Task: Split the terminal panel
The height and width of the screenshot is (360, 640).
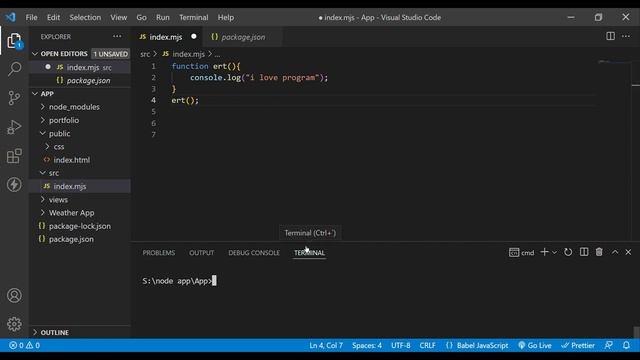Action: pos(584,252)
